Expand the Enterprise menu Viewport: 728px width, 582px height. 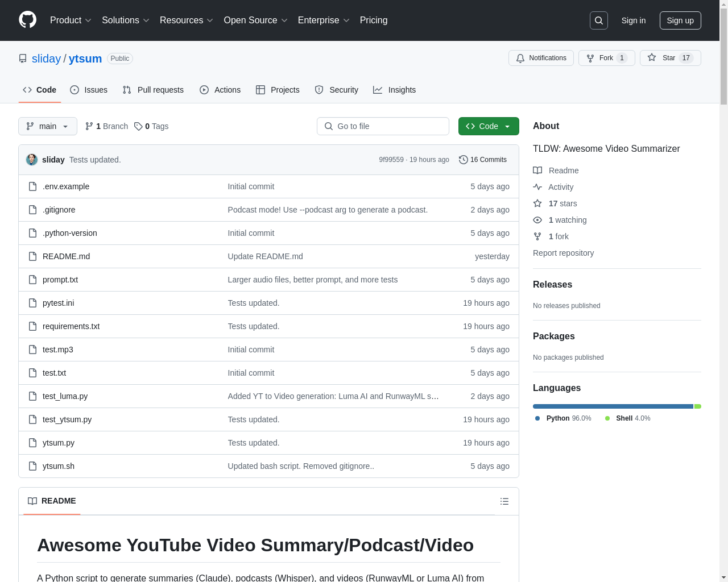point(324,20)
